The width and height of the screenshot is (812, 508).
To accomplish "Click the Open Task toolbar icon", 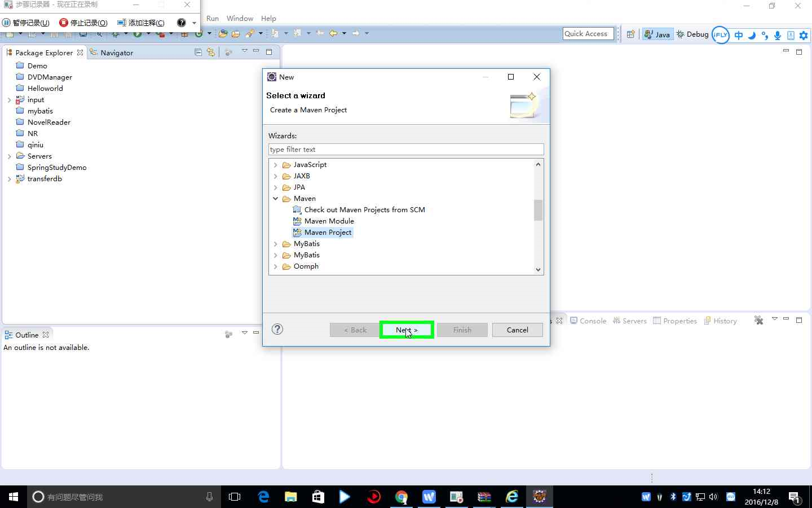I will 236,34.
